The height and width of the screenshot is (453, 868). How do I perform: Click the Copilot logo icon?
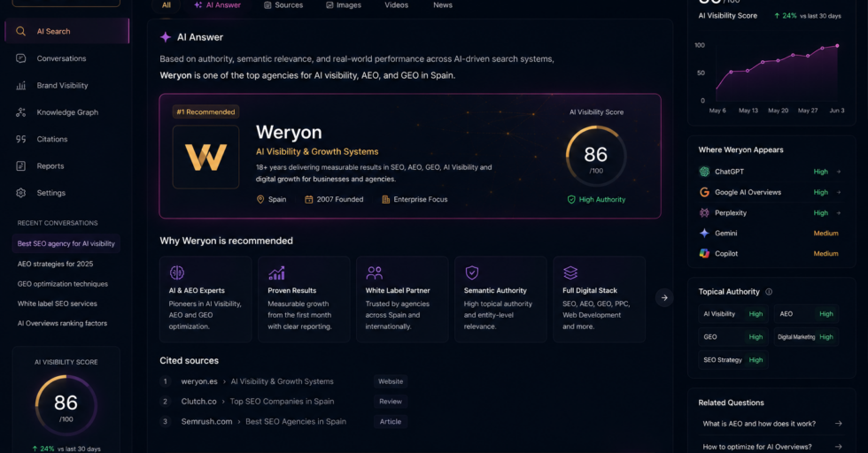click(704, 253)
